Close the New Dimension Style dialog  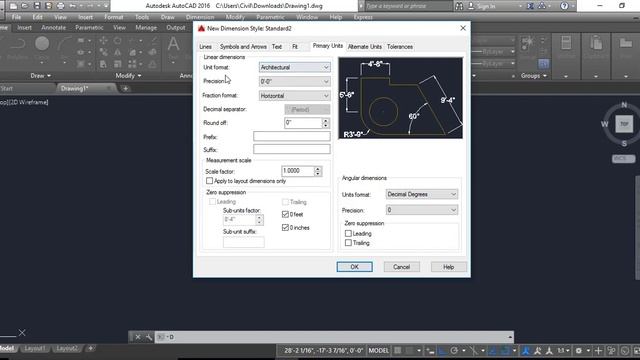point(463,28)
